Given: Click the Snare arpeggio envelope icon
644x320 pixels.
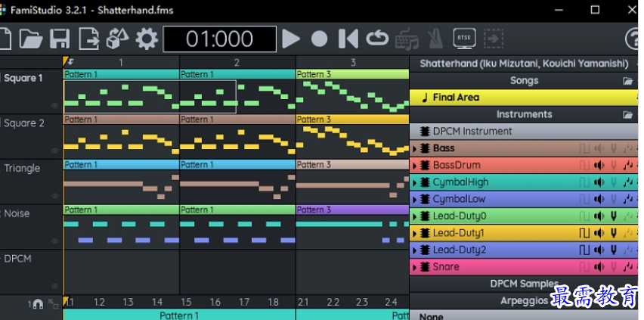Looking at the screenshot, I should 628,267.
